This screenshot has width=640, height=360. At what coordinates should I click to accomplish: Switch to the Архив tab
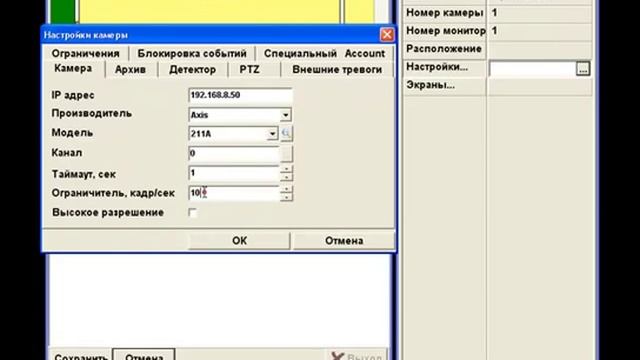130,69
